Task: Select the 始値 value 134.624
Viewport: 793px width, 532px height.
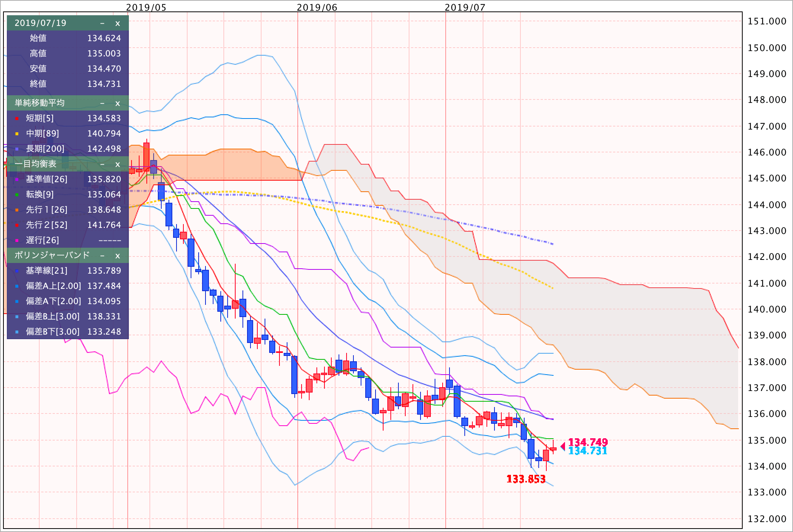Action: (104, 38)
